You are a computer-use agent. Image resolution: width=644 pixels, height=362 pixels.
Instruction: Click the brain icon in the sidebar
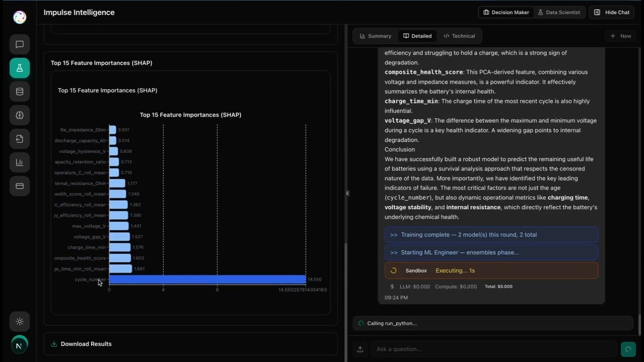(x=20, y=115)
